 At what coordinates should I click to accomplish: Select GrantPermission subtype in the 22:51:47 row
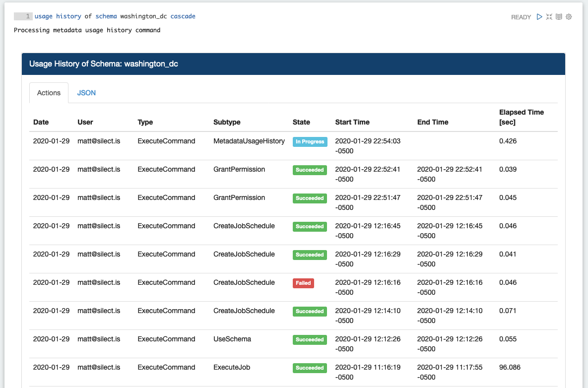[239, 197]
